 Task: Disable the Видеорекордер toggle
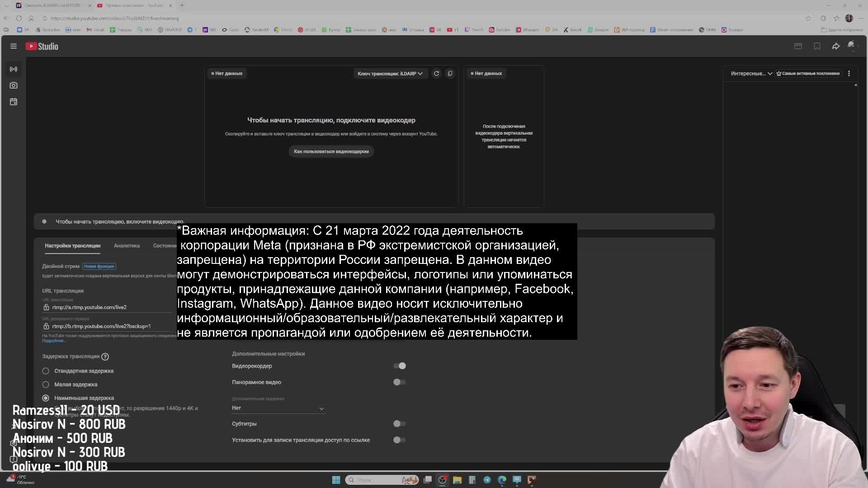400,366
